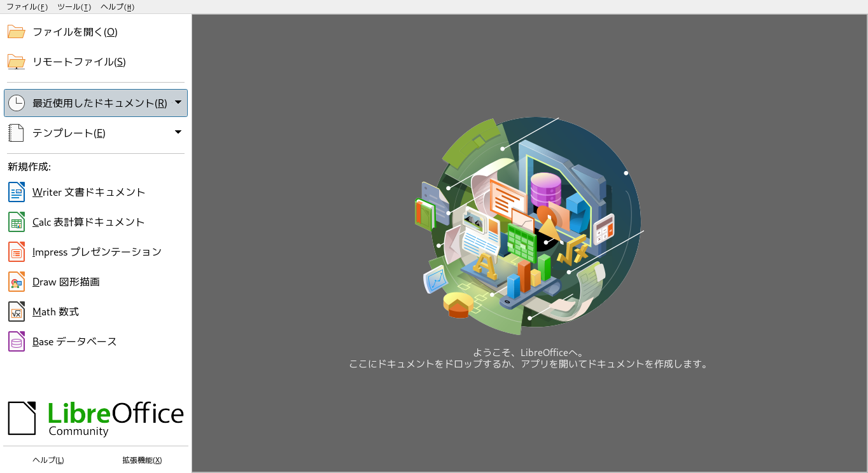The image size is (868, 473).
Task: Show 最近使用したドキュメント(R) list
Action: (95, 103)
